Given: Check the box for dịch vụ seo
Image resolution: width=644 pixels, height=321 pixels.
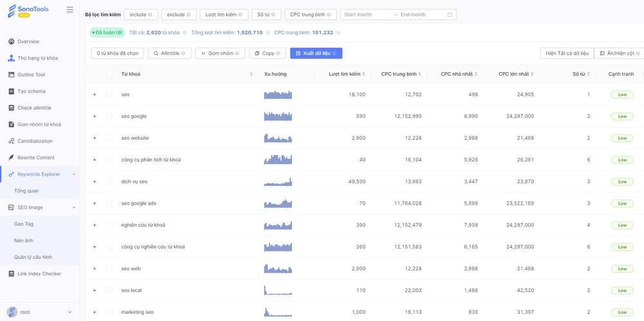Looking at the screenshot, I should tap(109, 181).
